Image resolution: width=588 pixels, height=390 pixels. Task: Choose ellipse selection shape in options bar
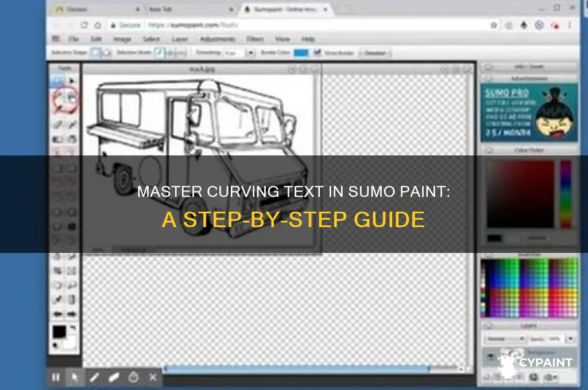107,53
